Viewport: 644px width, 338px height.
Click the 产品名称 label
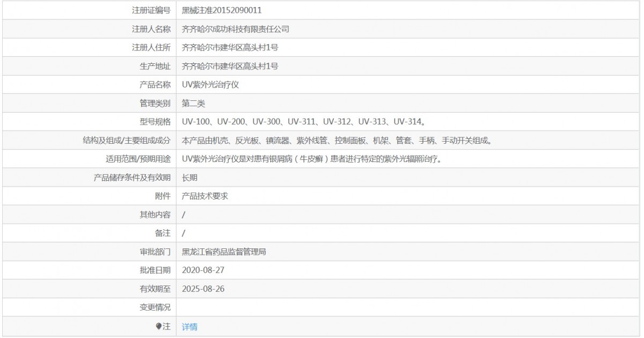tap(155, 85)
